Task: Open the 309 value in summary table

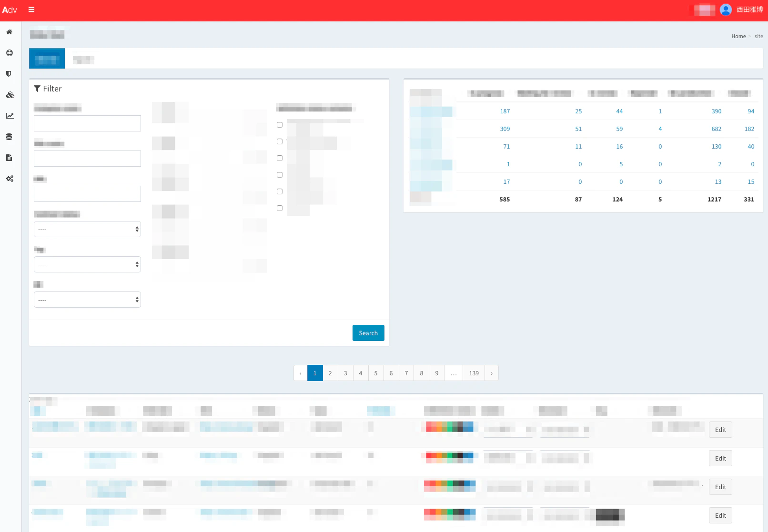Action: click(505, 129)
